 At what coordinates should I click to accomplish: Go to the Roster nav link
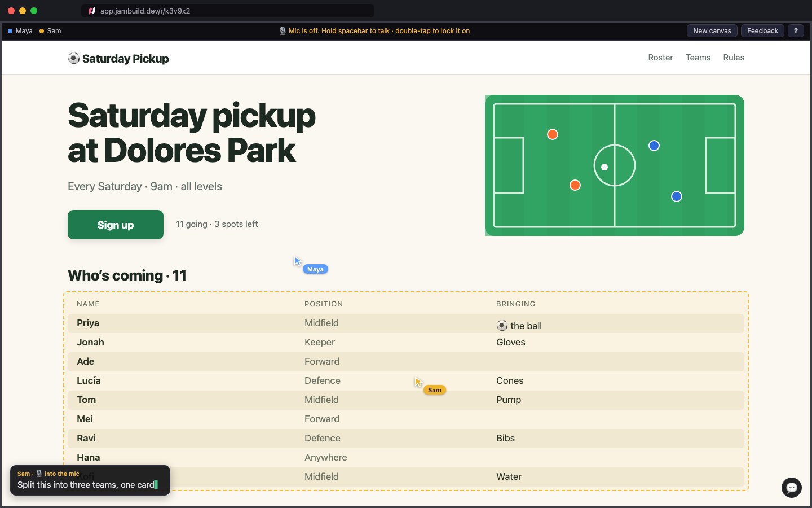(x=660, y=58)
